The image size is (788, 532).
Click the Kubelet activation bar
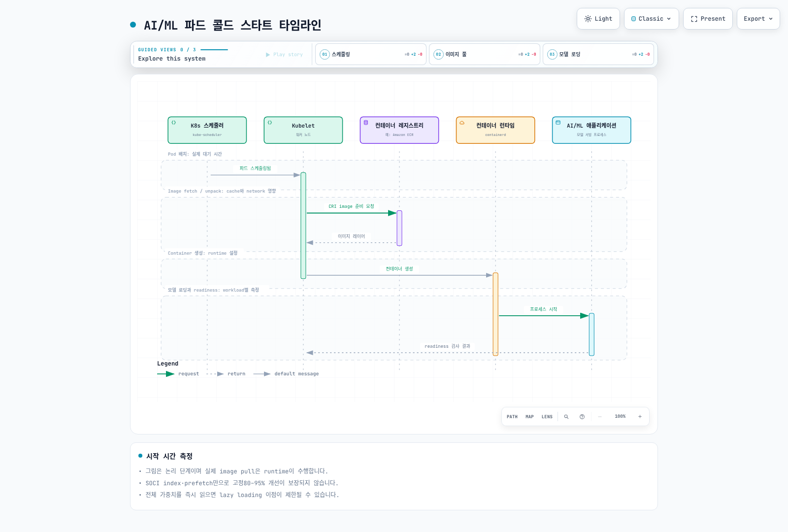point(303,226)
